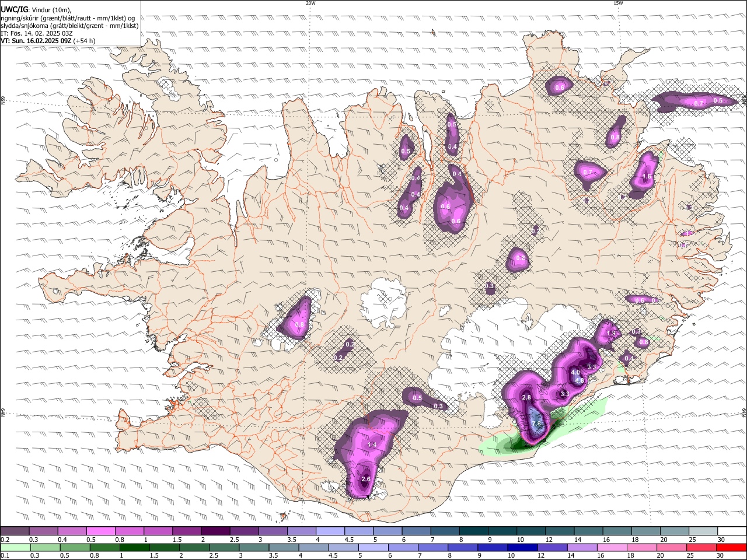Viewport: 747px width, 560px height.
Task: Click the light lavender snow swatch starting at 4
Action: point(330,531)
